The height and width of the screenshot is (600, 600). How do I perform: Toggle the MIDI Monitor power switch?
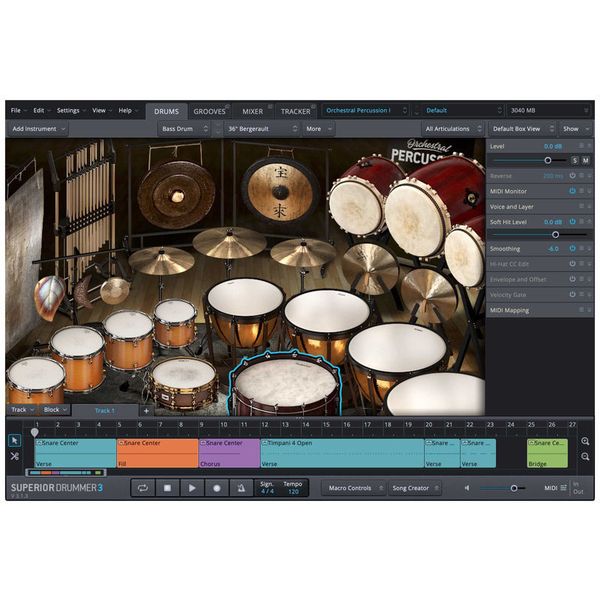pyautogui.click(x=572, y=191)
